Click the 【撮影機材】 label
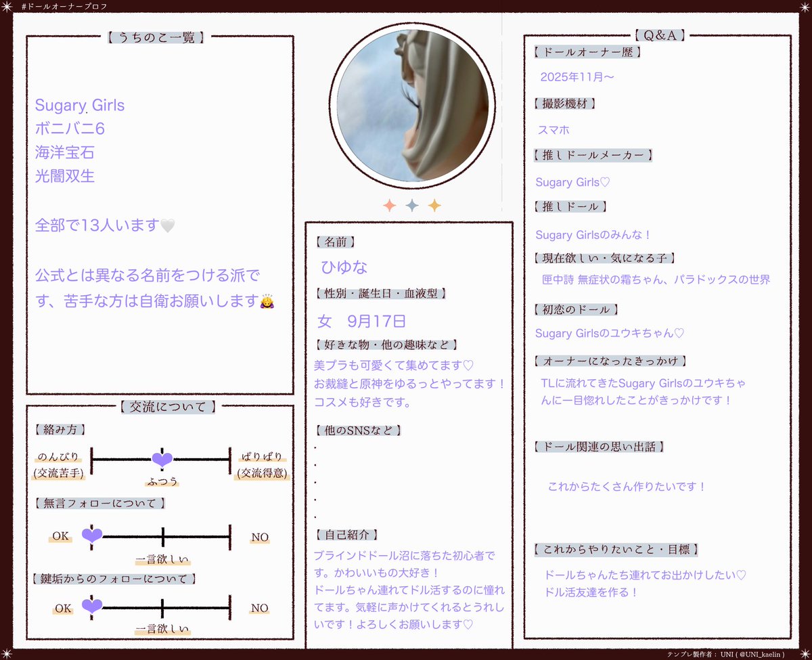 click(x=565, y=104)
